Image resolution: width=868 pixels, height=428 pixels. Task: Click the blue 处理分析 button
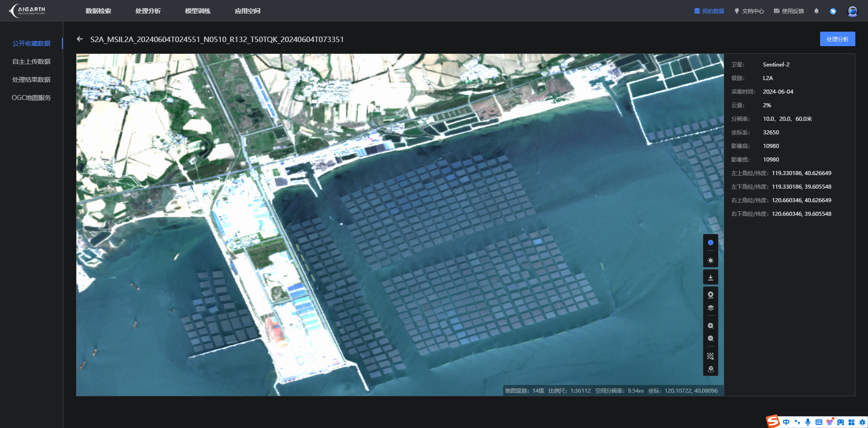point(837,39)
